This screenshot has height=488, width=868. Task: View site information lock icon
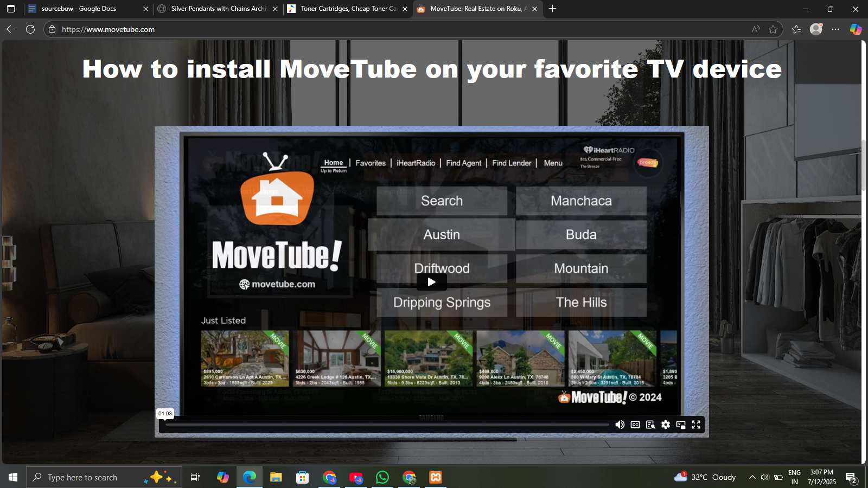tap(52, 29)
